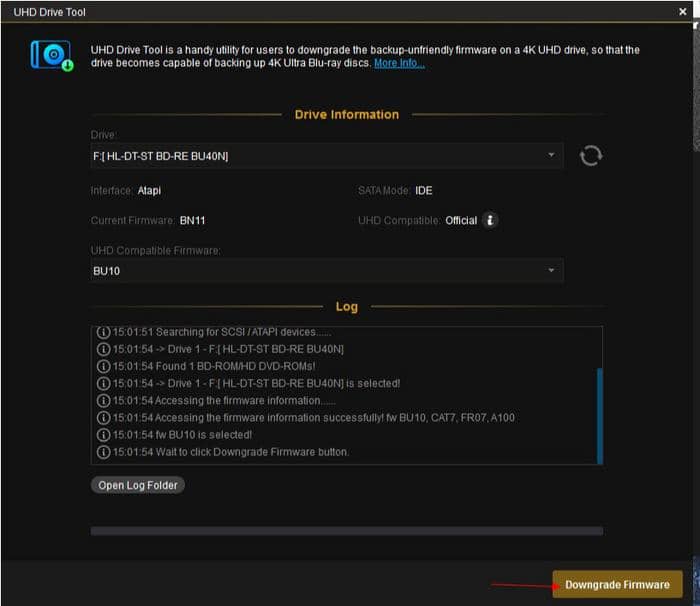The width and height of the screenshot is (700, 606).
Task: Click the Open Log Folder button
Action: pos(138,485)
